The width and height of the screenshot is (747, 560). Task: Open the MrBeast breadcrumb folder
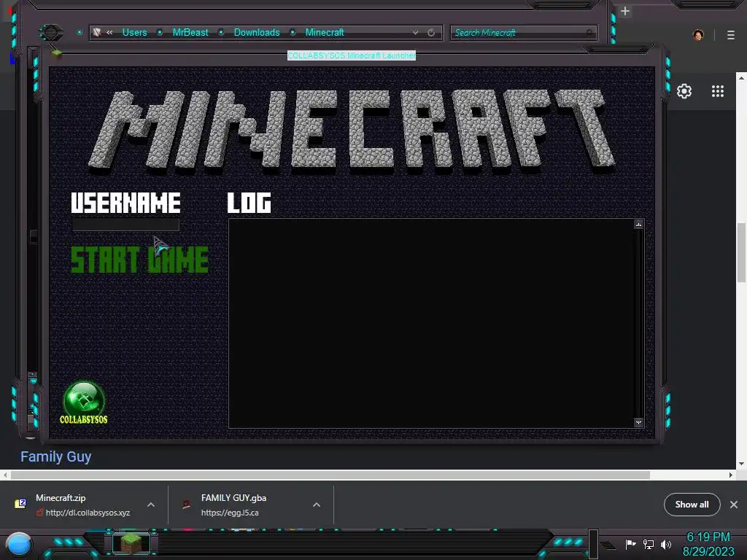190,32
